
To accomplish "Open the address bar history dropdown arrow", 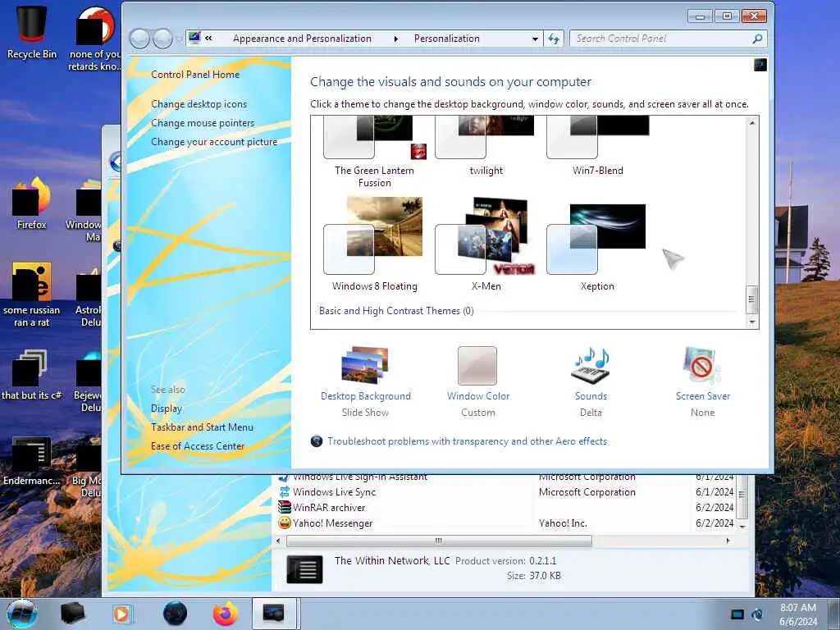I will click(535, 39).
